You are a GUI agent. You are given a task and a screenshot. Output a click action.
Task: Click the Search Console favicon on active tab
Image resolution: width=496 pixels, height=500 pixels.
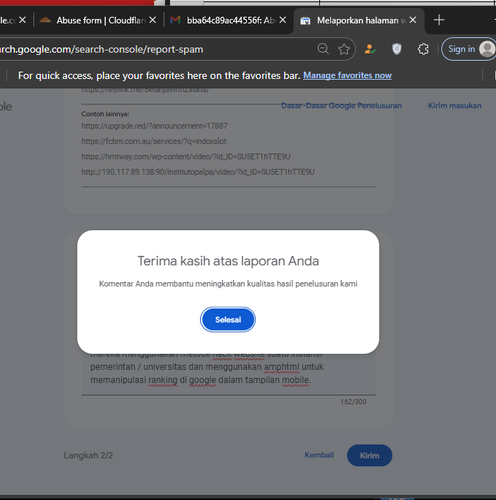[305, 21]
